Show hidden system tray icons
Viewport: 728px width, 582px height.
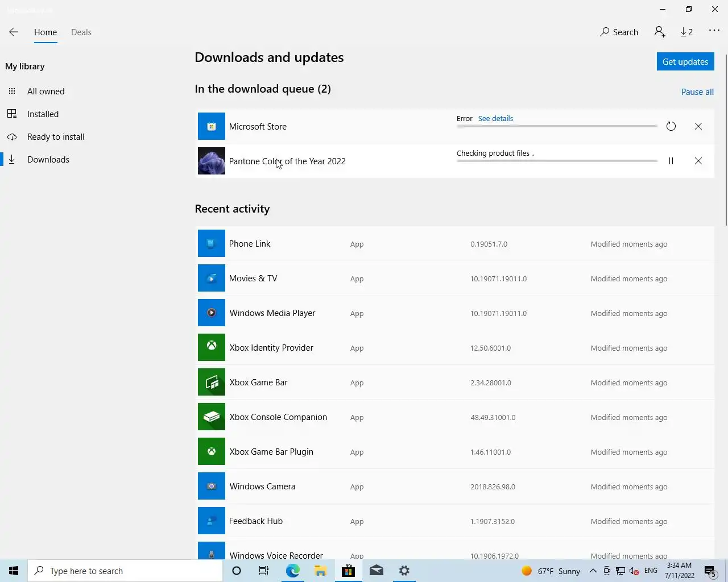[593, 571]
